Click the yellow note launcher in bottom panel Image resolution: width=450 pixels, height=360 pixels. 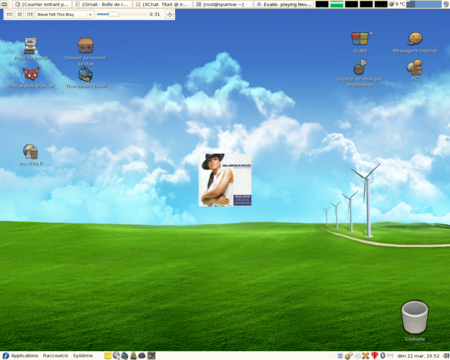pos(108,356)
